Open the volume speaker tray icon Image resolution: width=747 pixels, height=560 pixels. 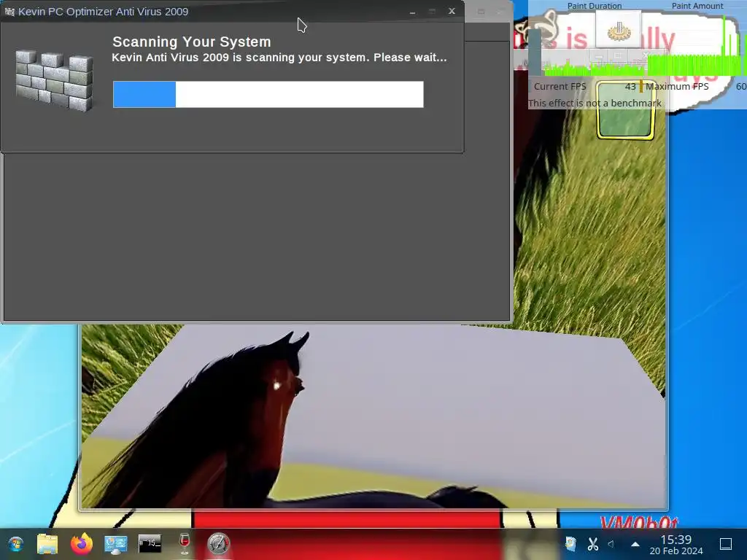coord(611,543)
